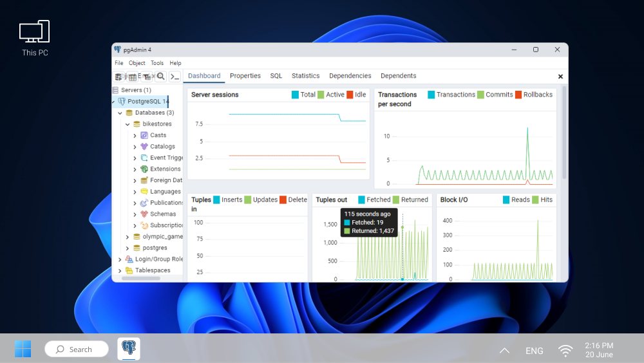Open the Query Tool toolbar icon
The image size is (644, 363).
tap(118, 77)
